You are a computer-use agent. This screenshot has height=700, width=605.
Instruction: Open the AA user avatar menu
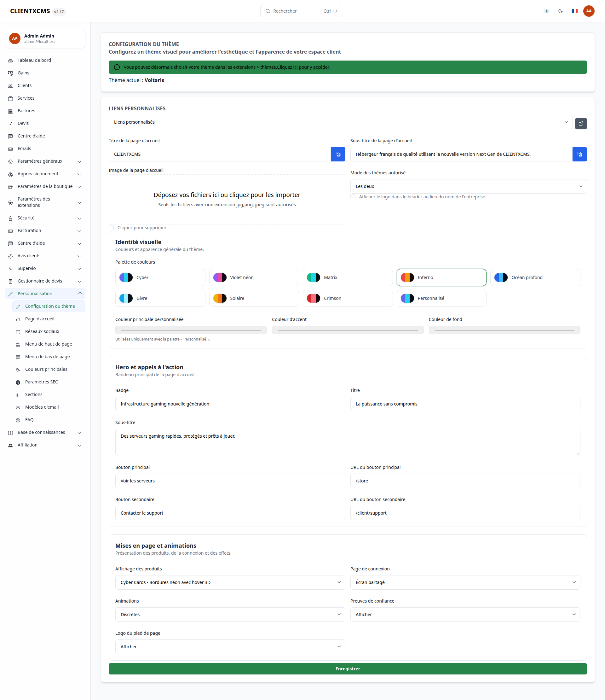pyautogui.click(x=589, y=11)
